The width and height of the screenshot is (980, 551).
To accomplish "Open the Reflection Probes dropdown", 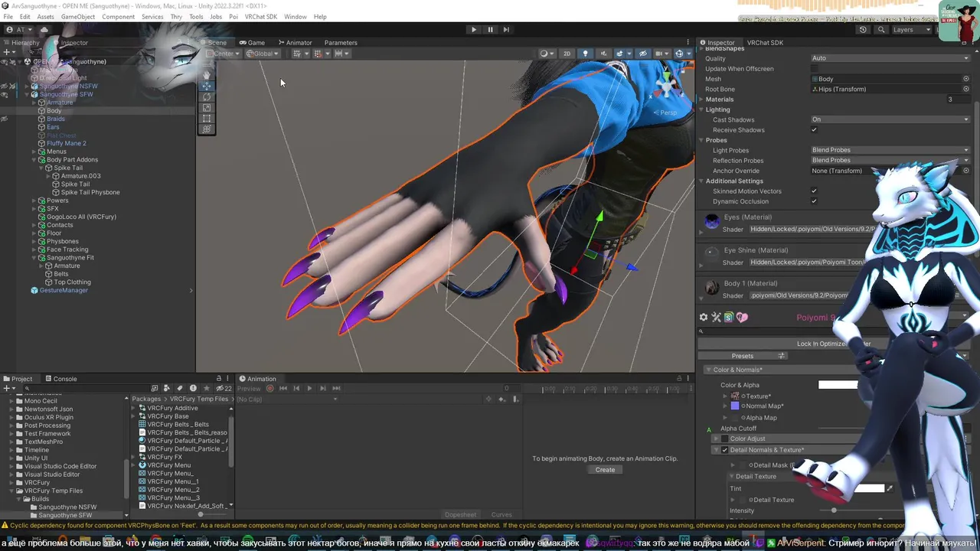I will click(x=890, y=160).
